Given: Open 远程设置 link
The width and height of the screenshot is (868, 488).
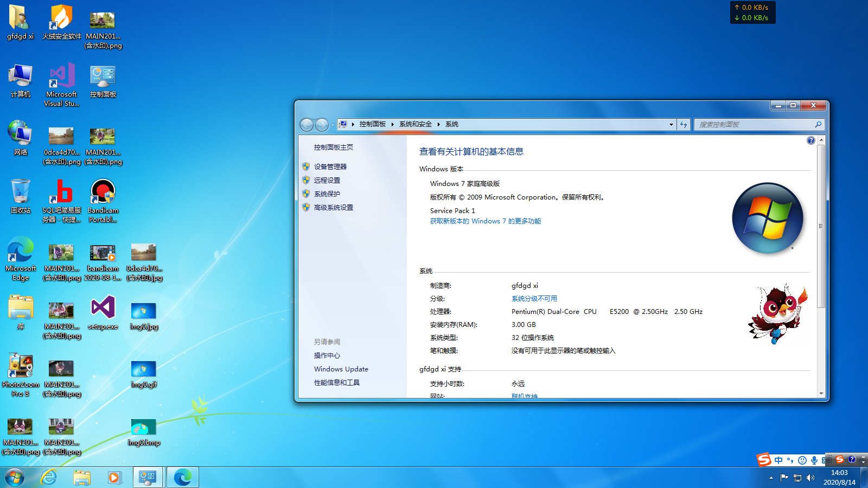Looking at the screenshot, I should pos(327,180).
